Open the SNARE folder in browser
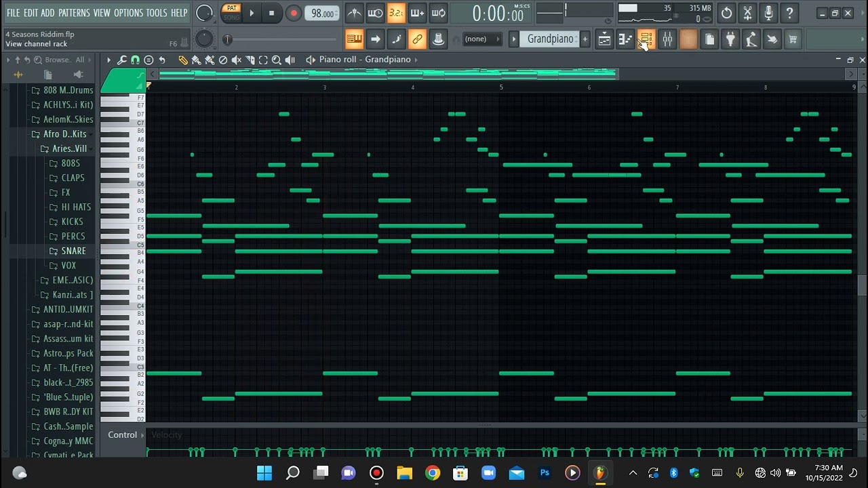This screenshot has height=488, width=868. coord(73,251)
